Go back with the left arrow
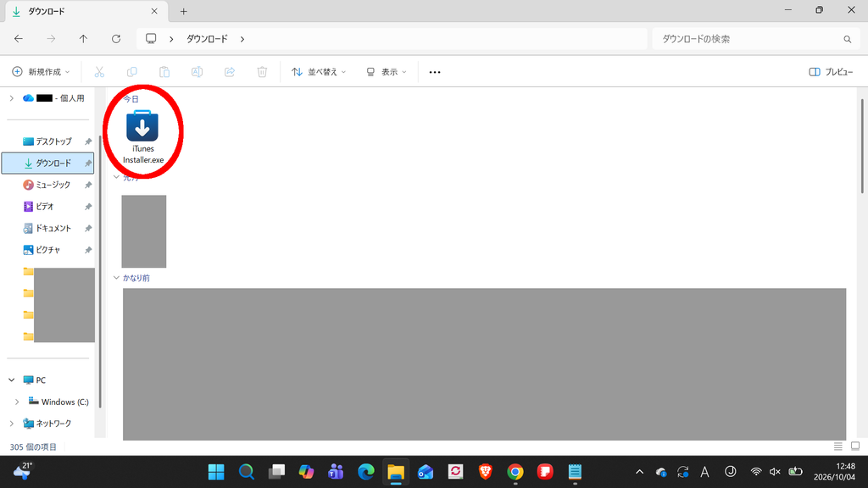Viewport: 868px width, 488px height. point(19,39)
